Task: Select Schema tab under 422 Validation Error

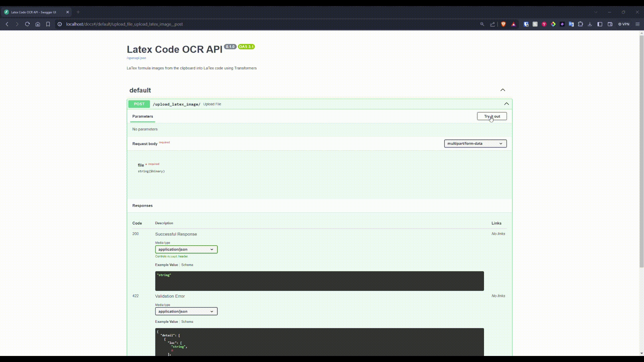Action: [187, 321]
